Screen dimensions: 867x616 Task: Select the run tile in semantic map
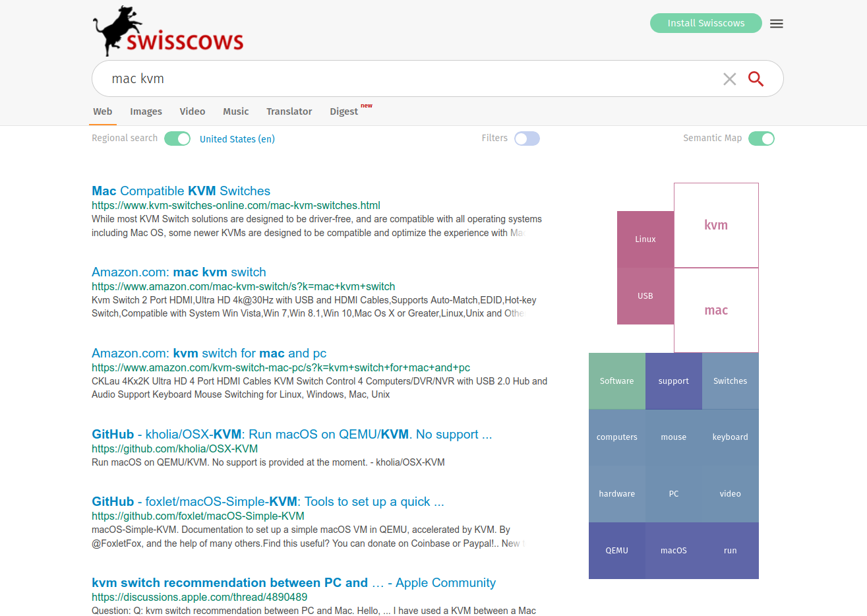coord(731,551)
